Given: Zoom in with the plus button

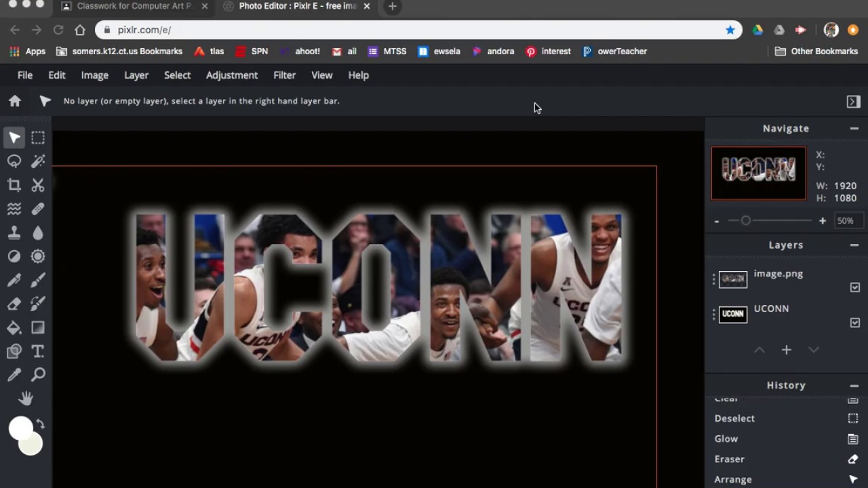Looking at the screenshot, I should (823, 221).
